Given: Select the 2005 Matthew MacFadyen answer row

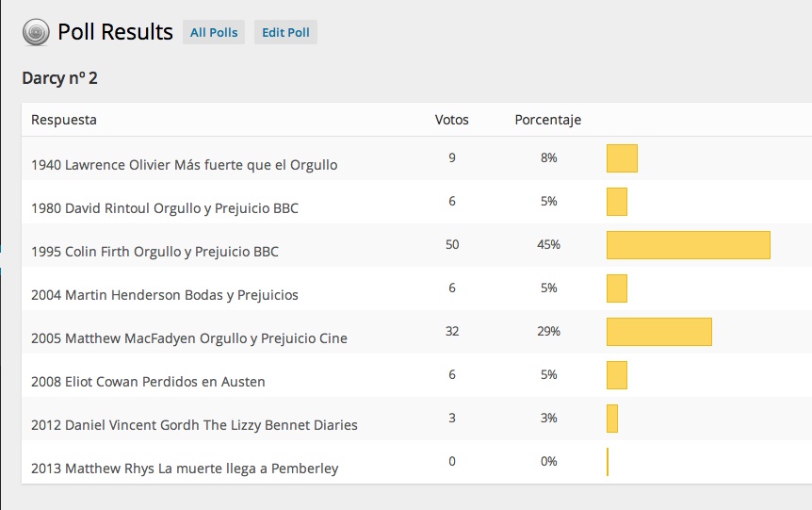Looking at the screenshot, I should point(188,338).
